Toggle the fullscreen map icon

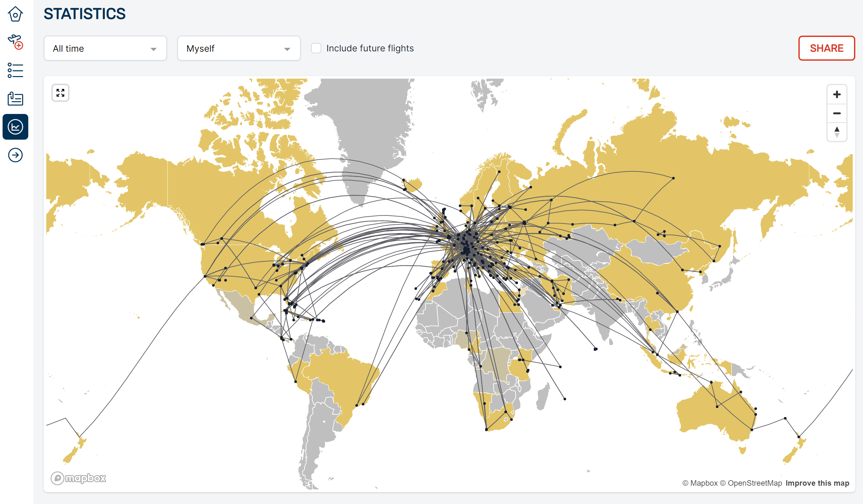[60, 93]
